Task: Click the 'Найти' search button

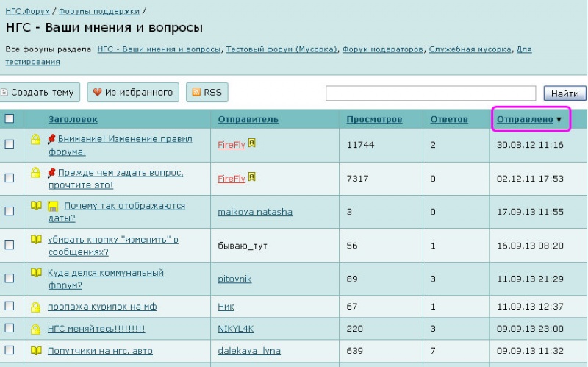Action: [x=564, y=93]
